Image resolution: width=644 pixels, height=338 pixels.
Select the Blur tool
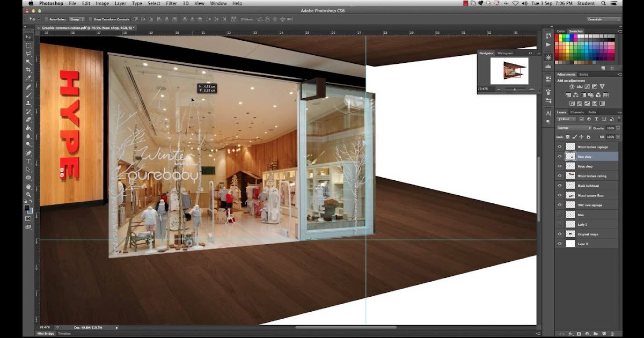click(29, 136)
